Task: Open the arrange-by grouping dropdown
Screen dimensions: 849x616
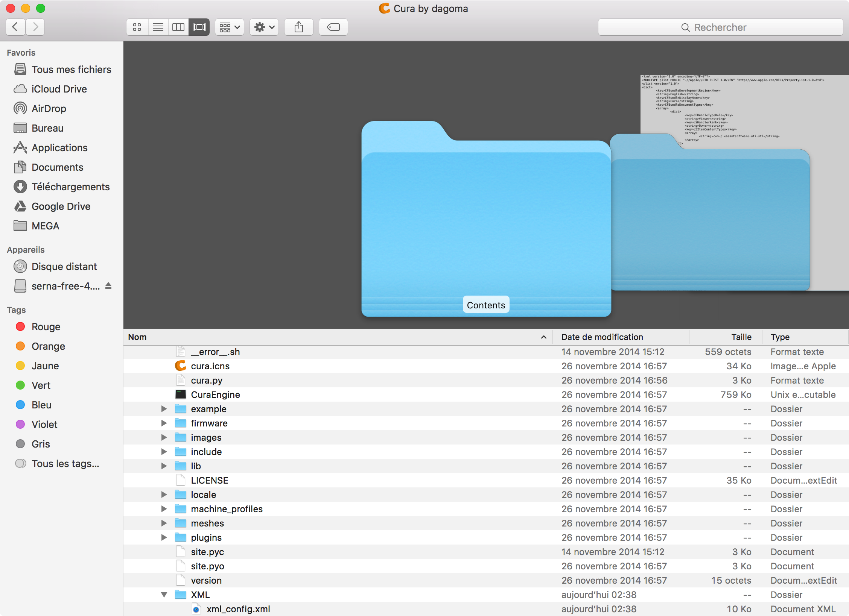Action: pyautogui.click(x=229, y=27)
